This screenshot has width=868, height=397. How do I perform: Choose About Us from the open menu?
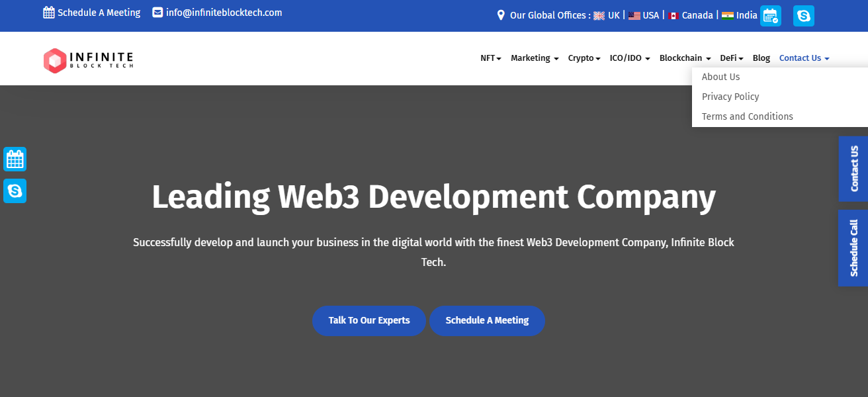coord(720,77)
